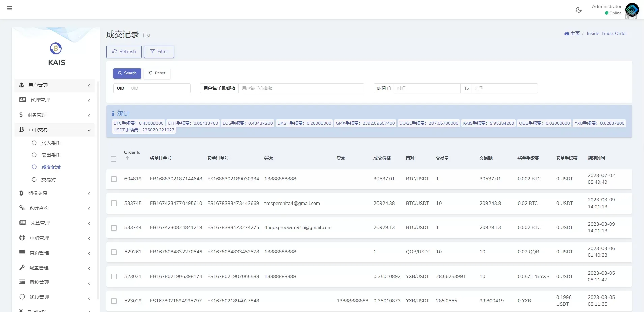This screenshot has height=312, width=644.
Task: Collapse the 币币交易 menu section
Action: pos(55,130)
